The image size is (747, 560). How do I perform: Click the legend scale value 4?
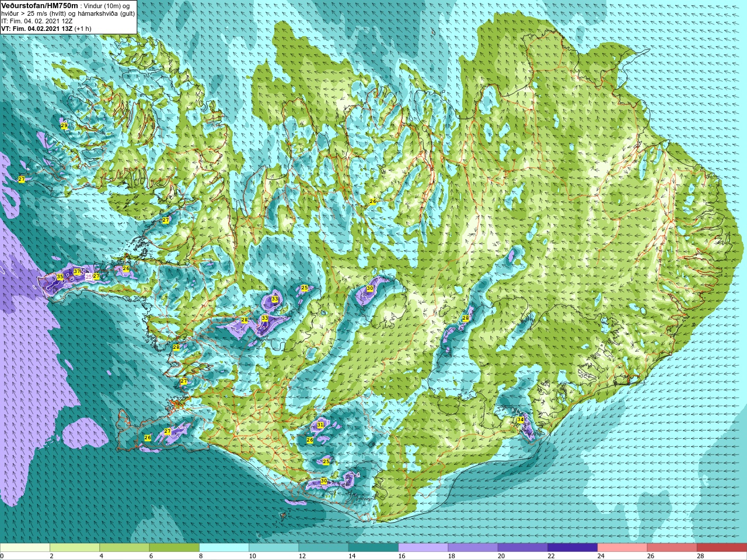point(102,556)
